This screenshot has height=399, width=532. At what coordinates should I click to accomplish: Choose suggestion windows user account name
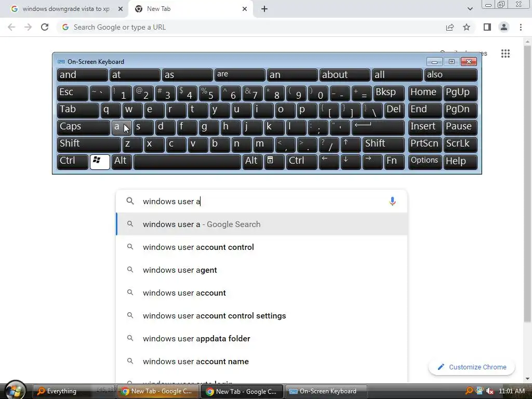click(x=262, y=362)
